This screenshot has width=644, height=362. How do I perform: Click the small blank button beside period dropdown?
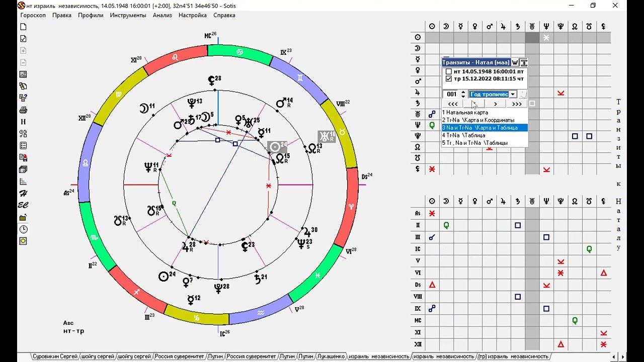coord(523,94)
